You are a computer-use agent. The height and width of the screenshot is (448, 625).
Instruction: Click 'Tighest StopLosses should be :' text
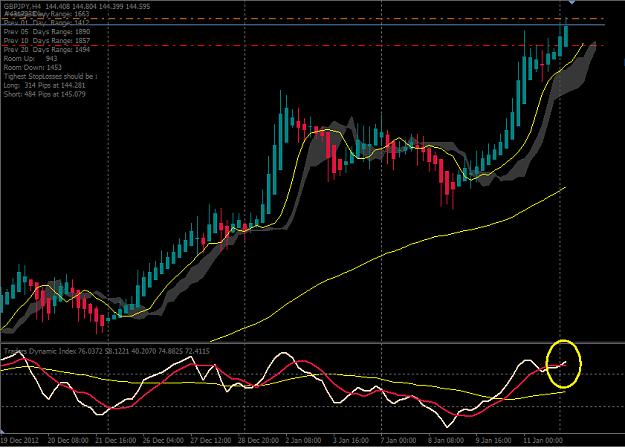51,76
